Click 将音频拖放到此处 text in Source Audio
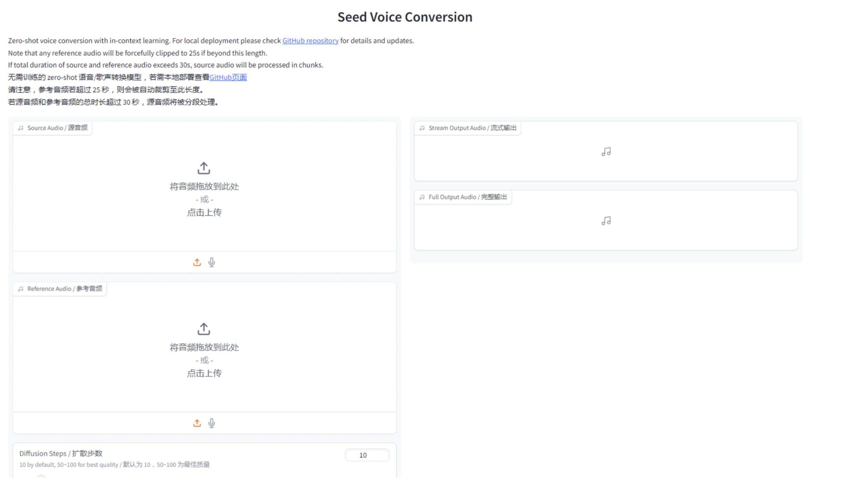 (x=204, y=186)
